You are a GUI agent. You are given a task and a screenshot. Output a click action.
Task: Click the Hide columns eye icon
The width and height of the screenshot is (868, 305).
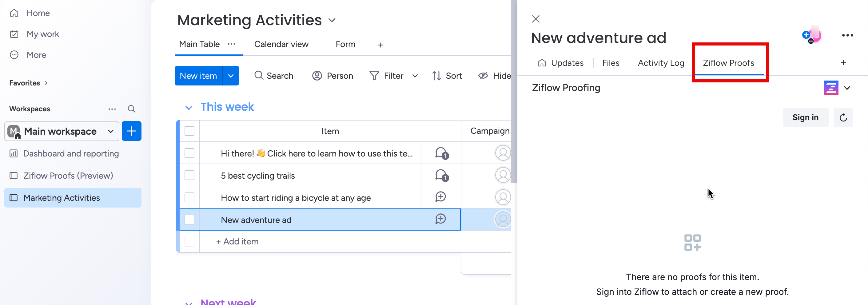pyautogui.click(x=483, y=76)
